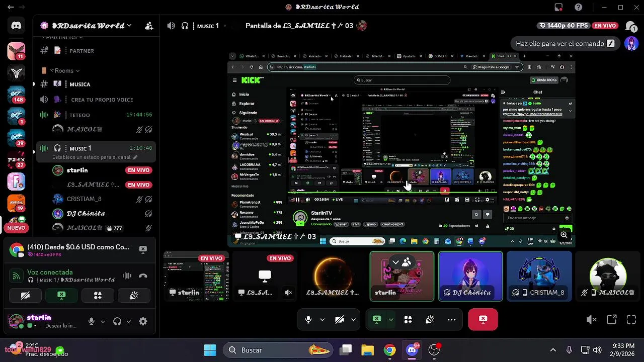Click Haz clic para ver el comando
644x362 pixels.
565,44
